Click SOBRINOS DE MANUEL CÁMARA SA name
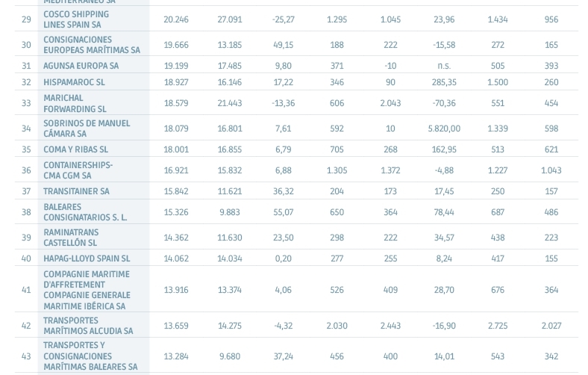This screenshot has height=375, width=588. [86, 128]
